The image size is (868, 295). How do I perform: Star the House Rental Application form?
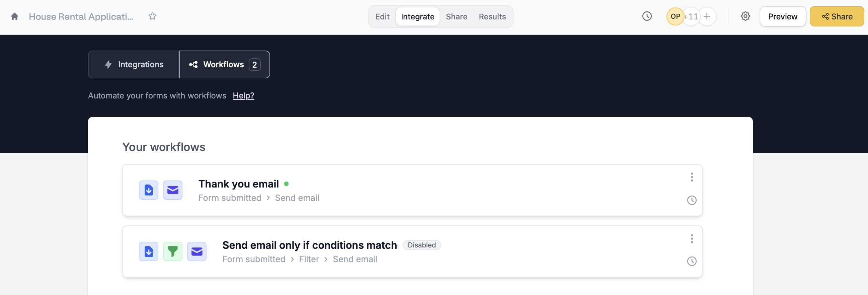click(152, 16)
